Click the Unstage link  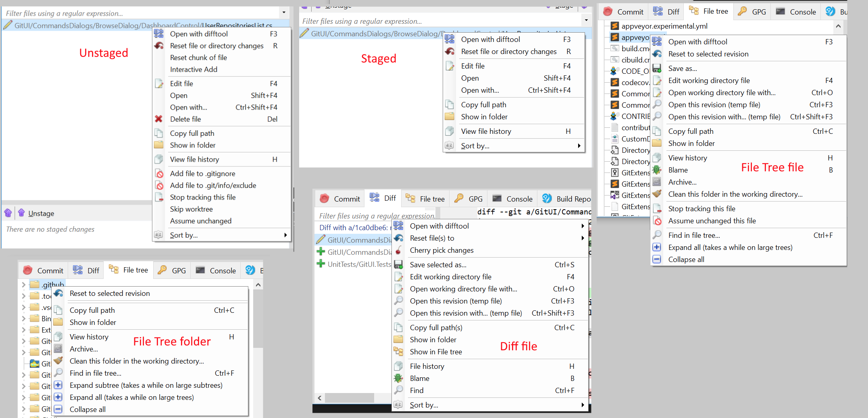pos(42,213)
